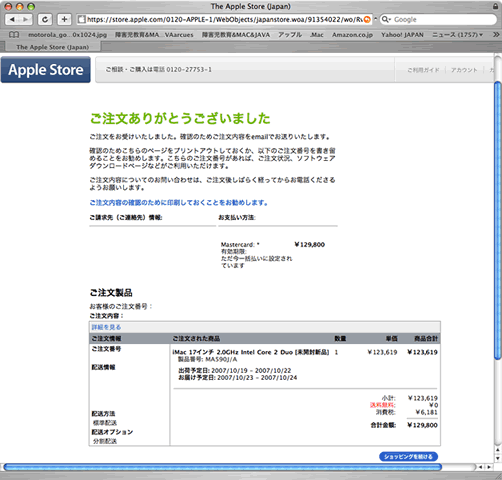The height and width of the screenshot is (480, 502).
Task: Click the vertical scrollbar down arrow
Action: (x=498, y=459)
